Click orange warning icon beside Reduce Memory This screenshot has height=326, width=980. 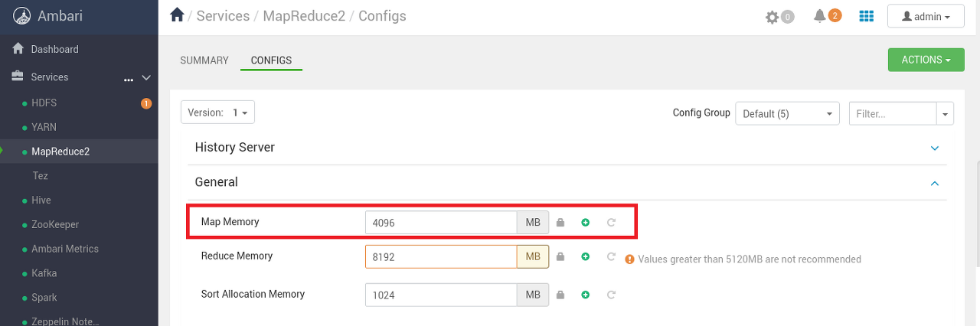coord(629,259)
